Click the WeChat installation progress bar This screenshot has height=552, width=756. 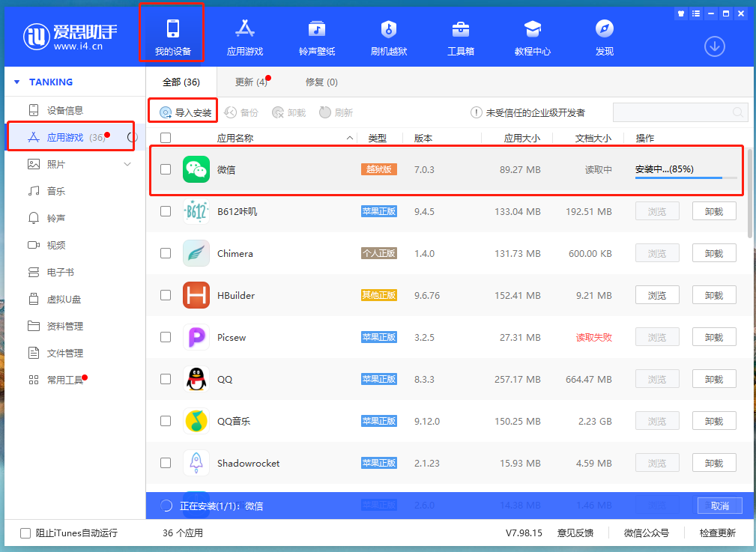click(686, 177)
